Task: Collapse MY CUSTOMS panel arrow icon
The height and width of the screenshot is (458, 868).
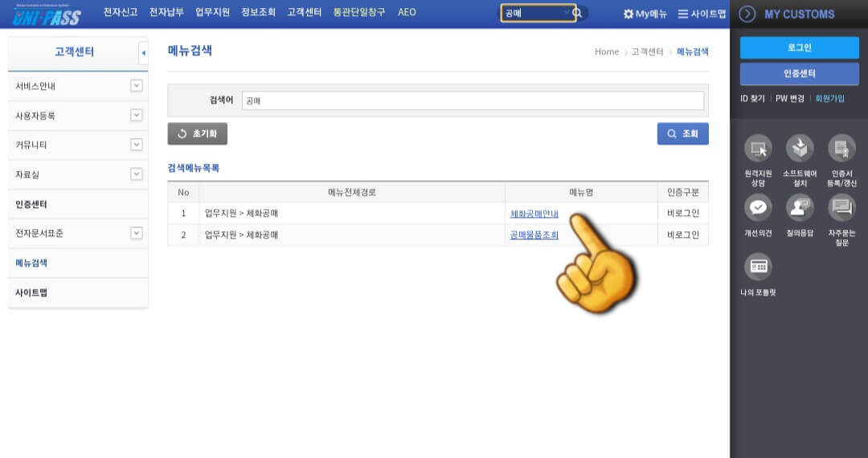Action: point(747,14)
